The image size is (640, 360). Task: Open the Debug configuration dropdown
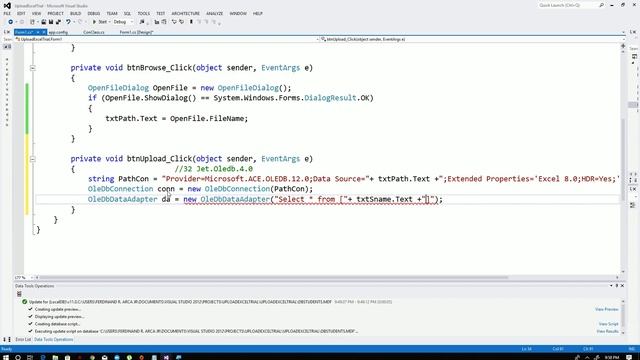coord(123,22)
